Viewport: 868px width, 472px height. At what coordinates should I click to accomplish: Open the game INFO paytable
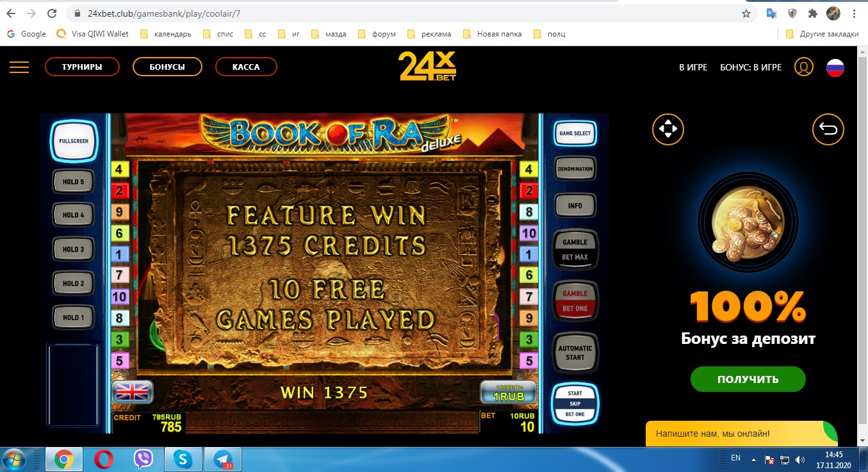tap(575, 206)
